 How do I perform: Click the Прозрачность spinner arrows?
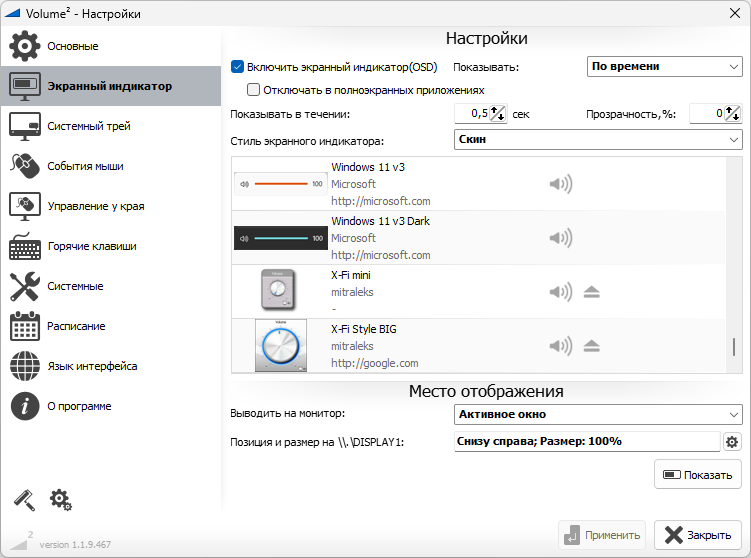732,114
